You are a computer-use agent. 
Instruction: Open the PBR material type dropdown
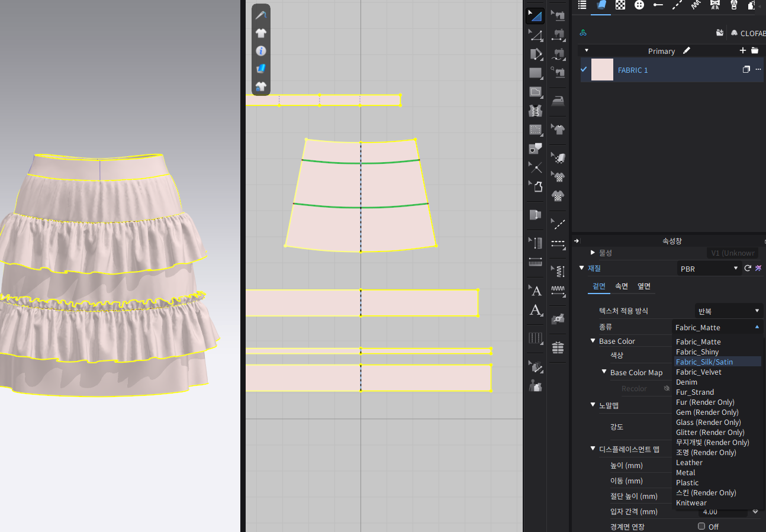pyautogui.click(x=709, y=269)
